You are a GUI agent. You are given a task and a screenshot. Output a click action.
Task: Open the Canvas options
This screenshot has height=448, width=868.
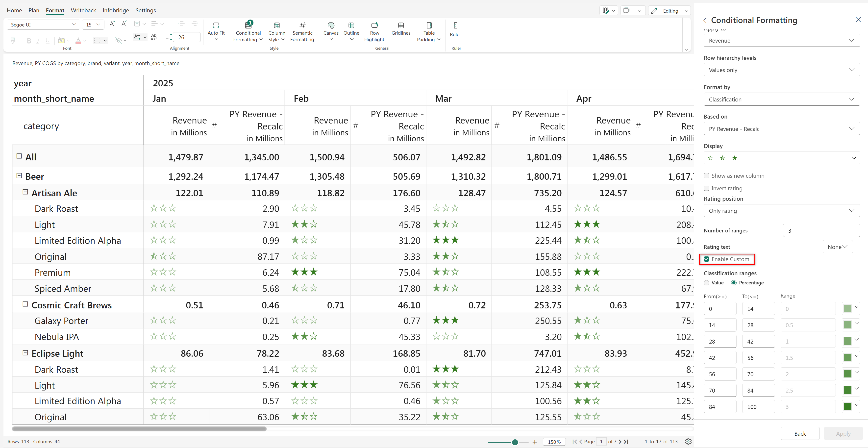click(x=331, y=25)
